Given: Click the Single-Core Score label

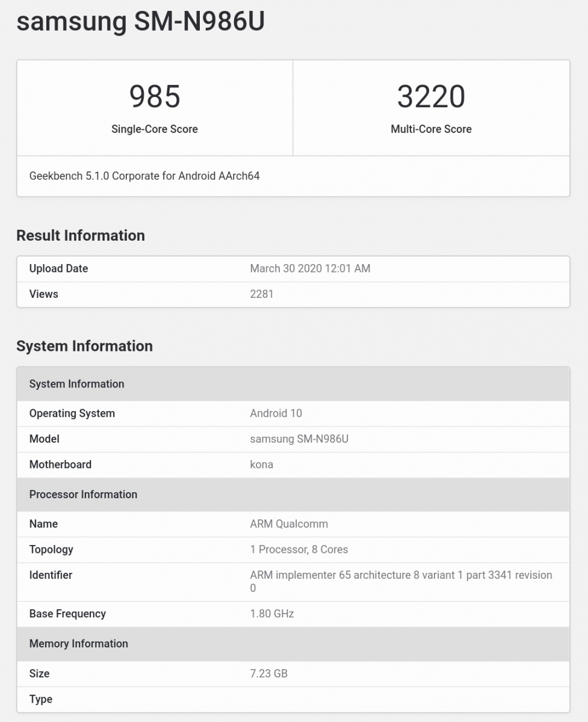Looking at the screenshot, I should (155, 129).
